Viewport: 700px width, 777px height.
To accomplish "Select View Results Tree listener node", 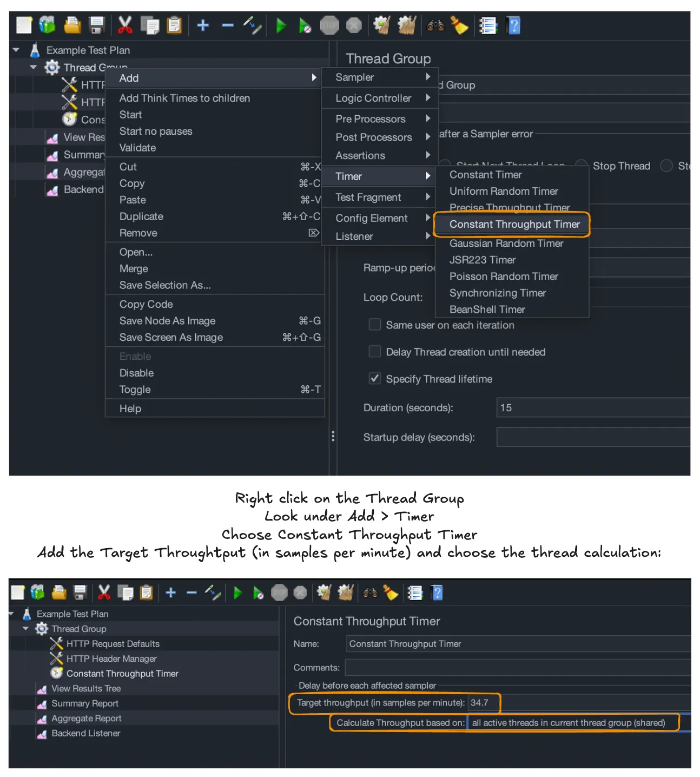I will pyautogui.click(x=85, y=688).
